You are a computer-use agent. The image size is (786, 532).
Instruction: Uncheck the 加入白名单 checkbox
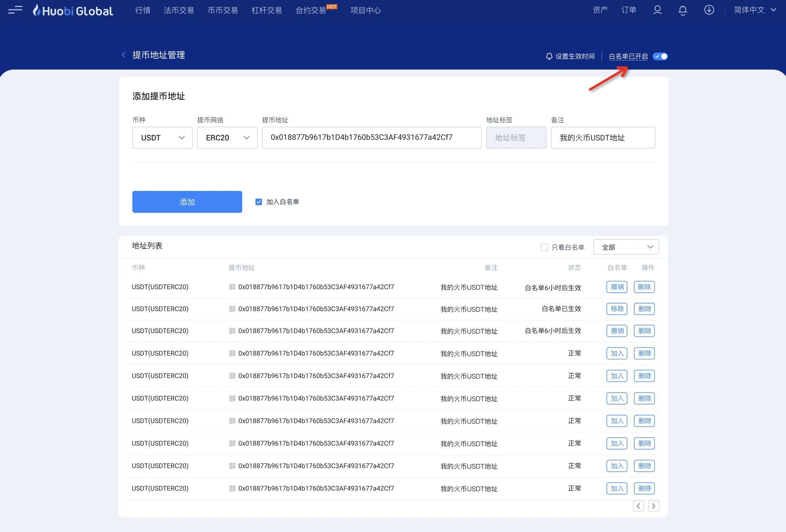coord(258,202)
